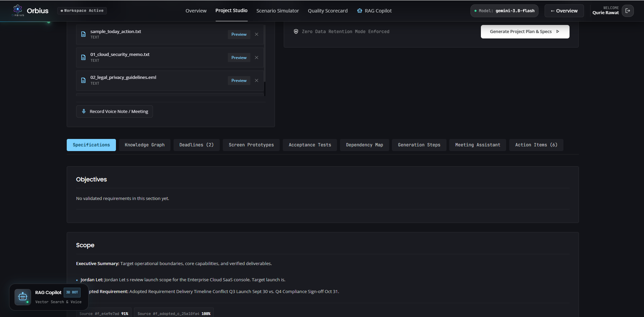Click the Source #f_adopted_c_25a10fa4 100% chip
Viewport: 644px width, 317px height.
coord(174,313)
